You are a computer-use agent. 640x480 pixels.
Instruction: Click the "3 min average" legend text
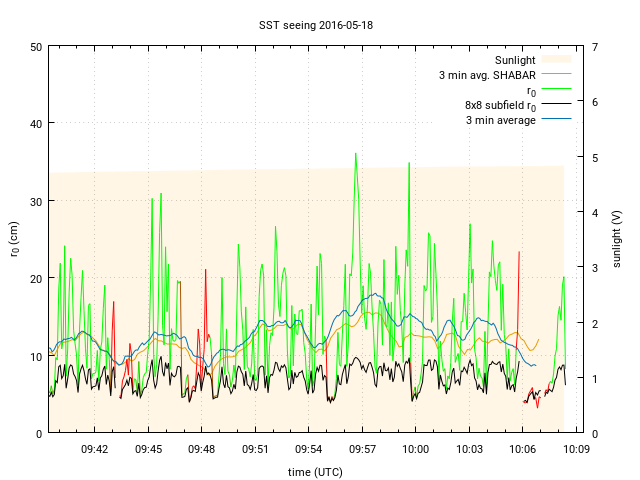tap(500, 120)
